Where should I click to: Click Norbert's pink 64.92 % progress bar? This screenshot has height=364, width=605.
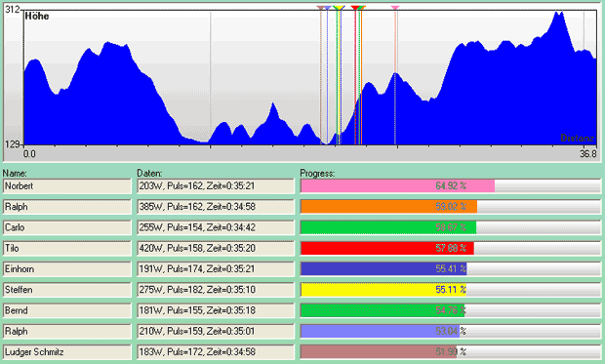451,186
